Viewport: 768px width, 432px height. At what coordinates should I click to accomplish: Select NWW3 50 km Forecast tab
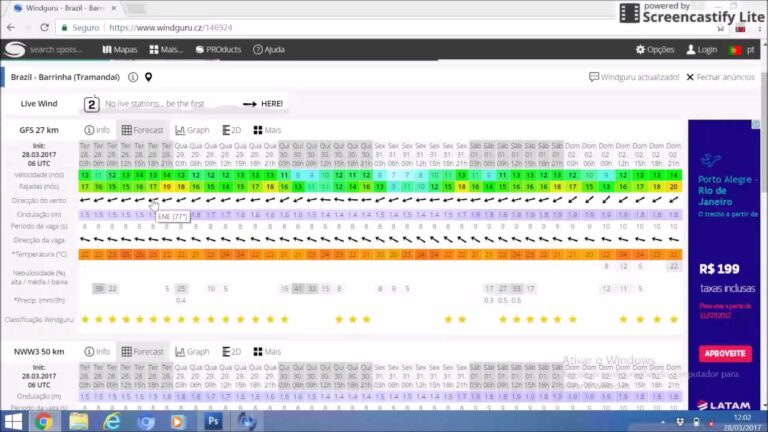point(143,352)
